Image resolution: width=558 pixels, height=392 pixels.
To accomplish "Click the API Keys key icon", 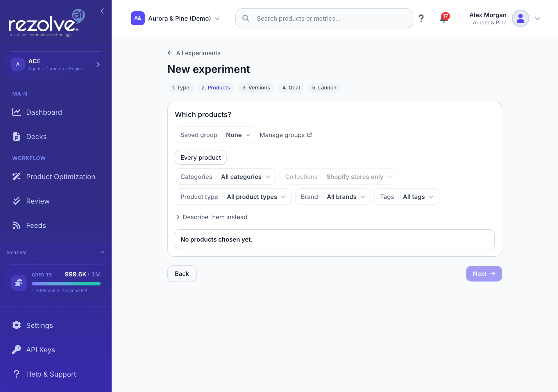I will click(x=17, y=350).
